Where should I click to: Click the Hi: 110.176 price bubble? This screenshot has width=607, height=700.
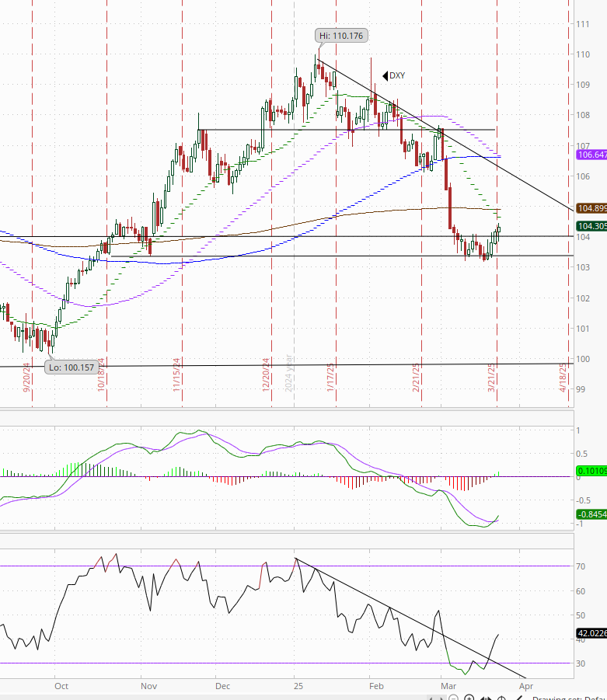coord(341,36)
